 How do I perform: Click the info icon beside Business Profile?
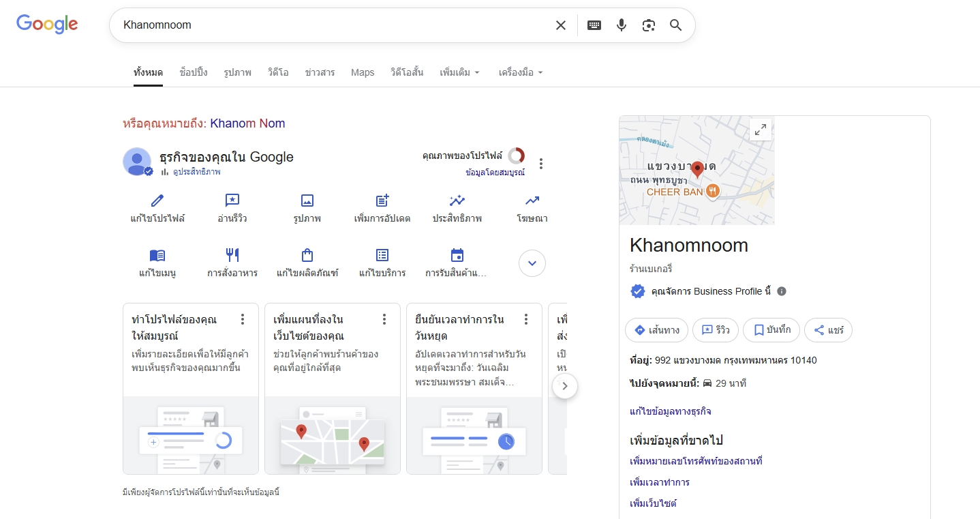coord(782,291)
